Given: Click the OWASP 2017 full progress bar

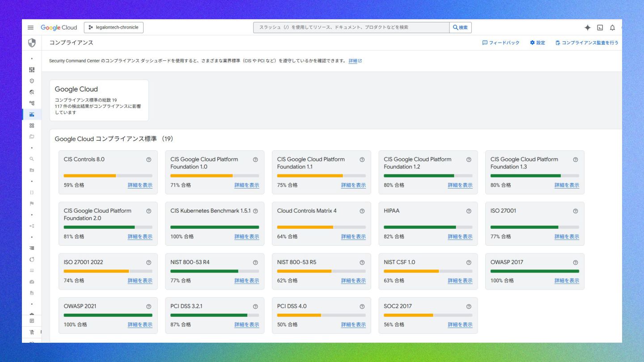Looking at the screenshot, I should (x=535, y=271).
